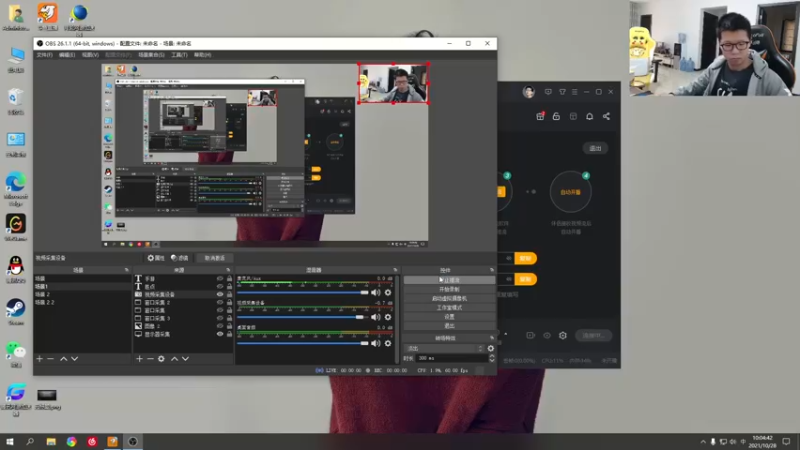Pop out the 转场特效 dock using its header icon

492,338
